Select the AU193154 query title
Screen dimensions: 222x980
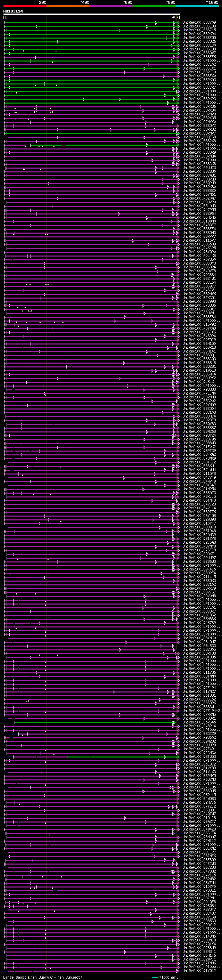pos(13,11)
